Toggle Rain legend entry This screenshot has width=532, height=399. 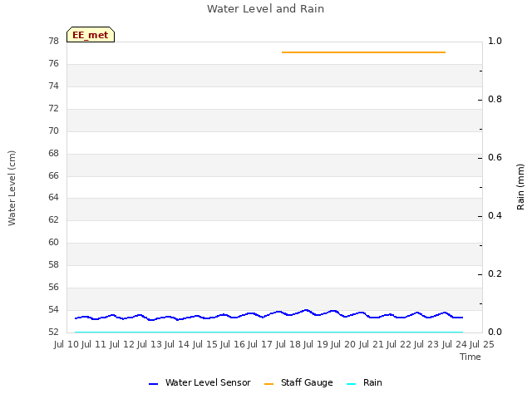[x=364, y=383]
